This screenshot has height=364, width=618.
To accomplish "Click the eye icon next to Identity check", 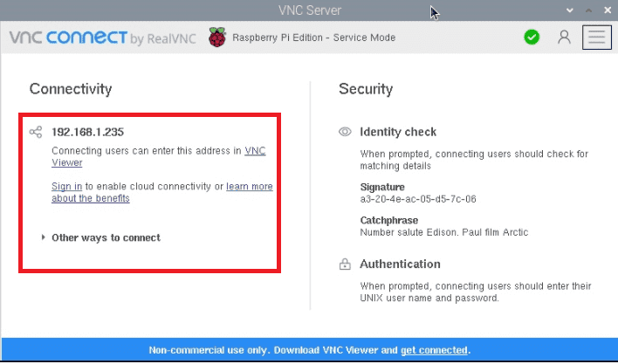I will coord(345,132).
